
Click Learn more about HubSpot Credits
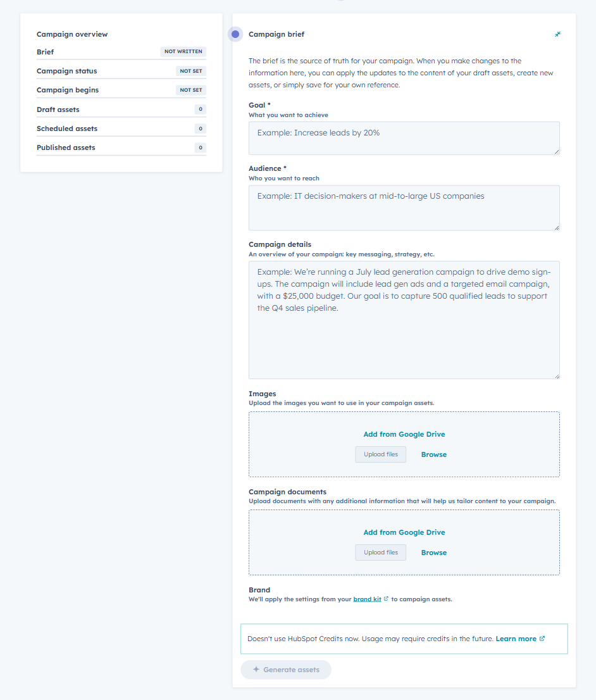pyautogui.click(x=515, y=639)
